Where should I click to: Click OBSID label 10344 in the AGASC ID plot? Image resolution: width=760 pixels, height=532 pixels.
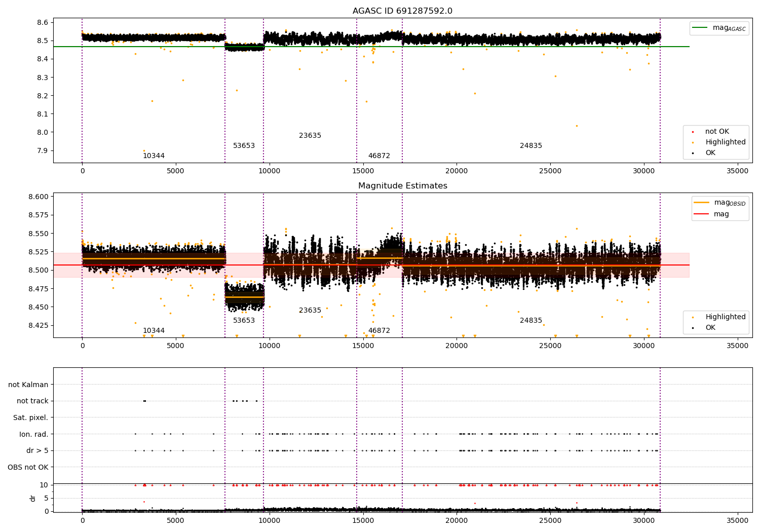154,156
